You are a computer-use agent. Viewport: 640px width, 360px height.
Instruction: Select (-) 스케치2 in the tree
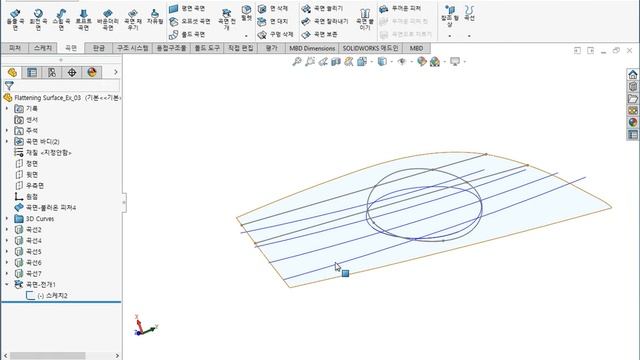pos(52,296)
